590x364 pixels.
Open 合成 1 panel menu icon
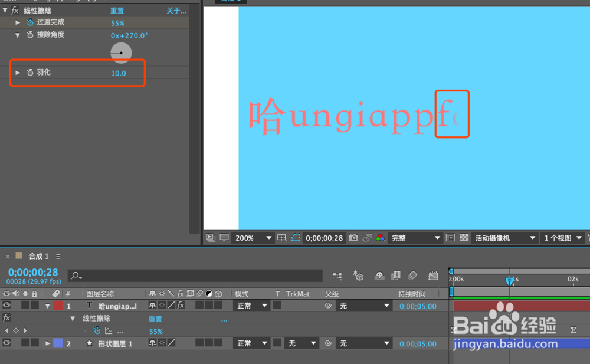(x=58, y=257)
